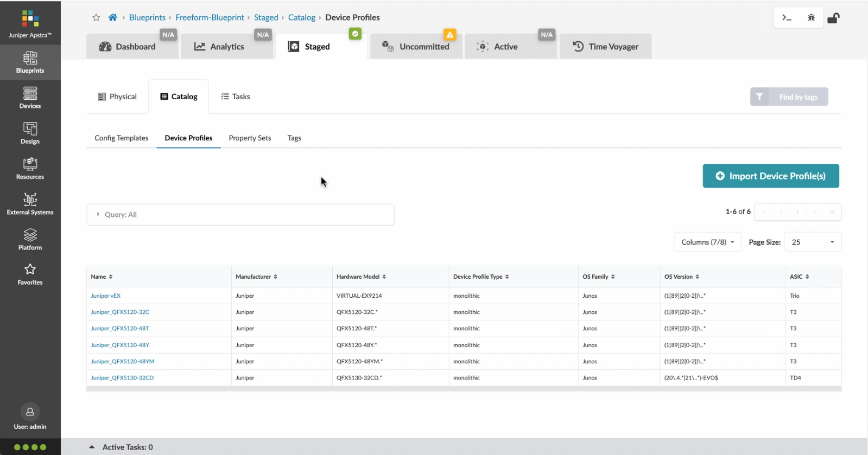Screen dimensions: 868x455
Task: Select the Device Profiles sub-tab
Action: 188,138
